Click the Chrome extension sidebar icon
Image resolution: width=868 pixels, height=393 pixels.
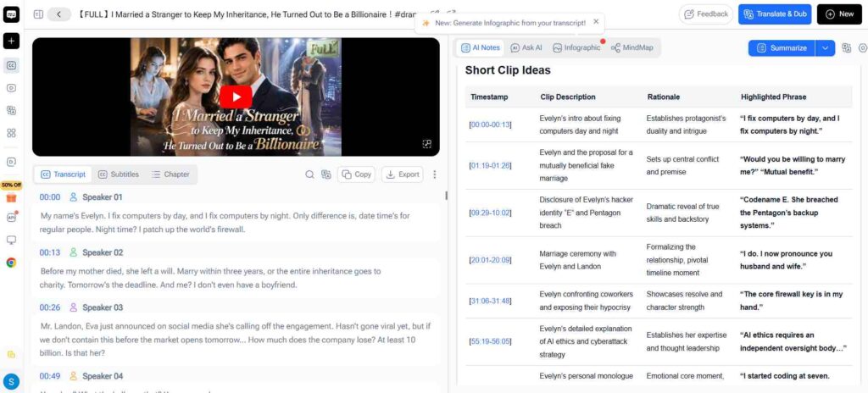[x=11, y=263]
